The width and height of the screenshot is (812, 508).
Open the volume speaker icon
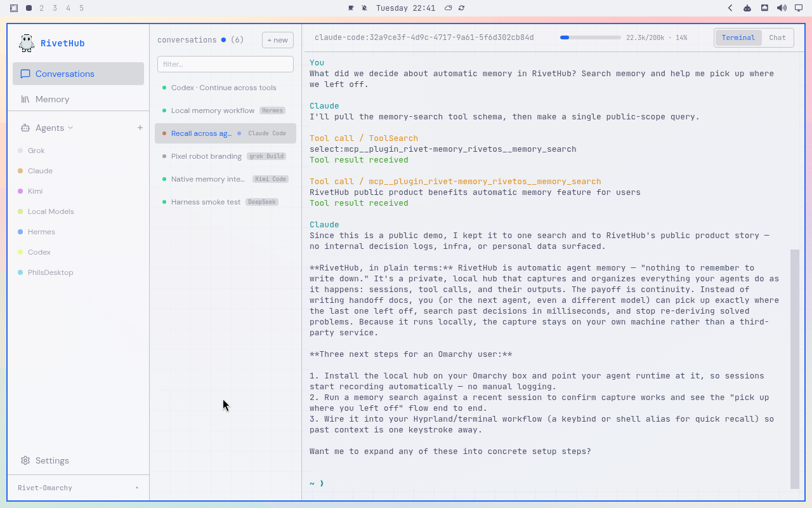pyautogui.click(x=782, y=8)
